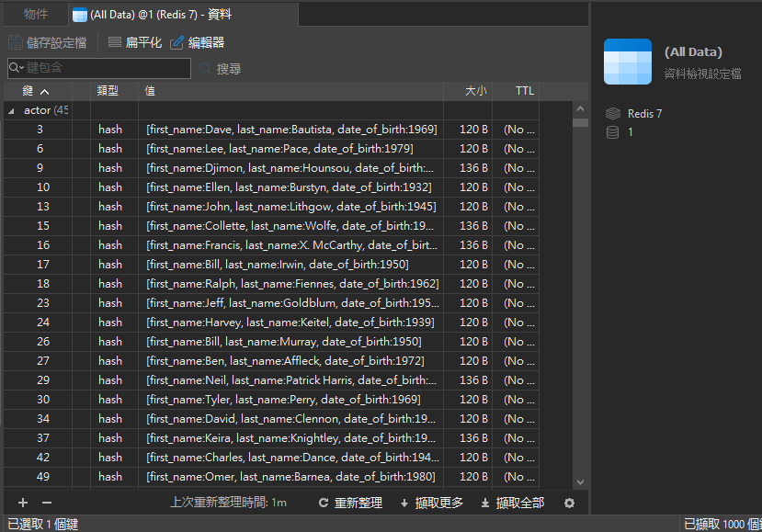Open settings gear in bottom toolbar
The height and width of the screenshot is (532, 762).
[569, 503]
